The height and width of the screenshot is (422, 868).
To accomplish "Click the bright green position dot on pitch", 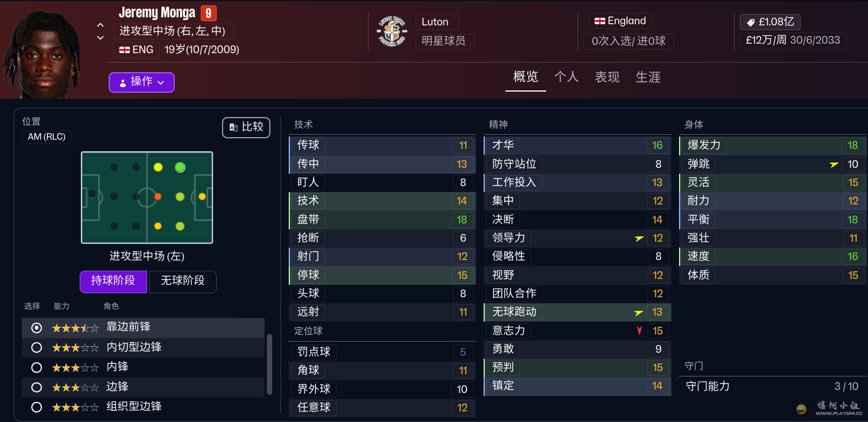I will pos(180,167).
